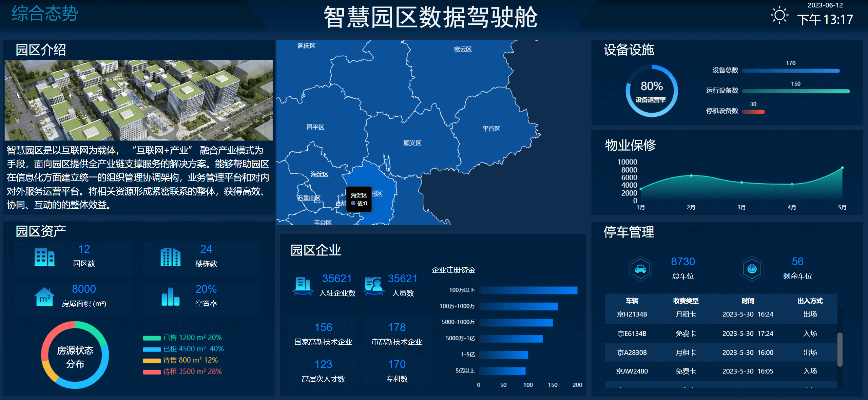Toggle the 已售 green legend item

pos(182,338)
